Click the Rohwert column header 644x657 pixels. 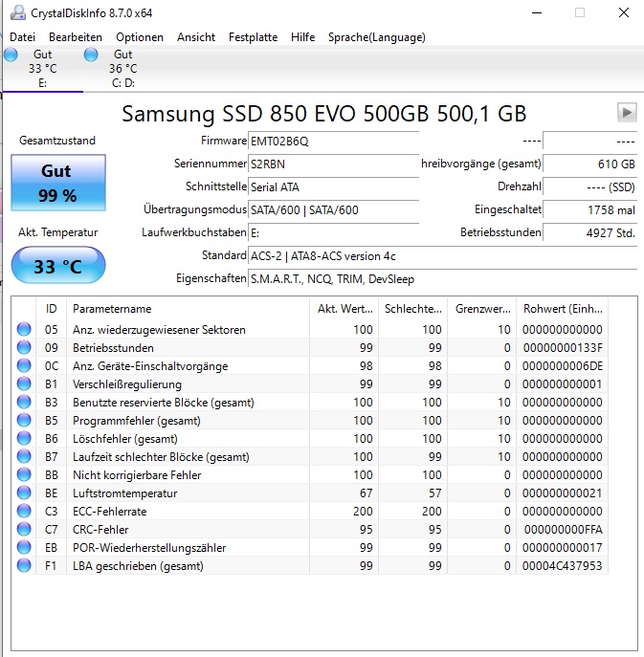(x=563, y=309)
